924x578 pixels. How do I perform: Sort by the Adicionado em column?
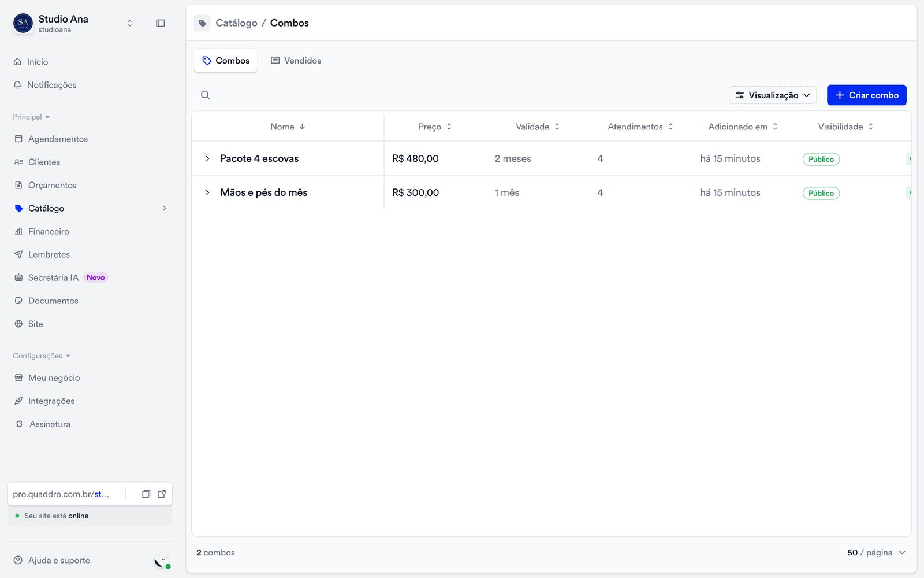(743, 127)
